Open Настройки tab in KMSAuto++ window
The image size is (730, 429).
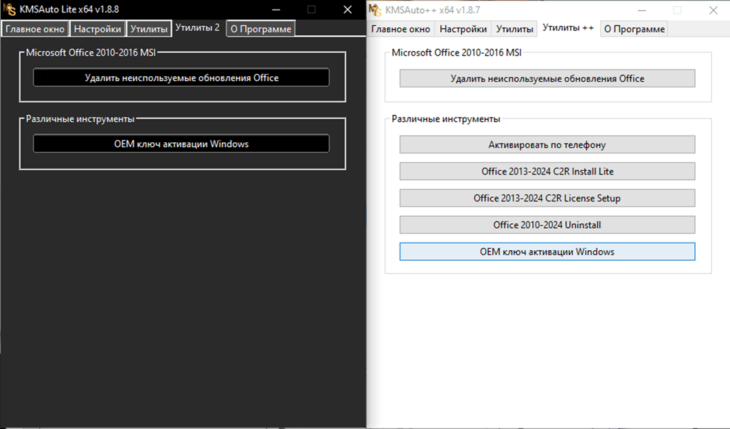coord(463,29)
